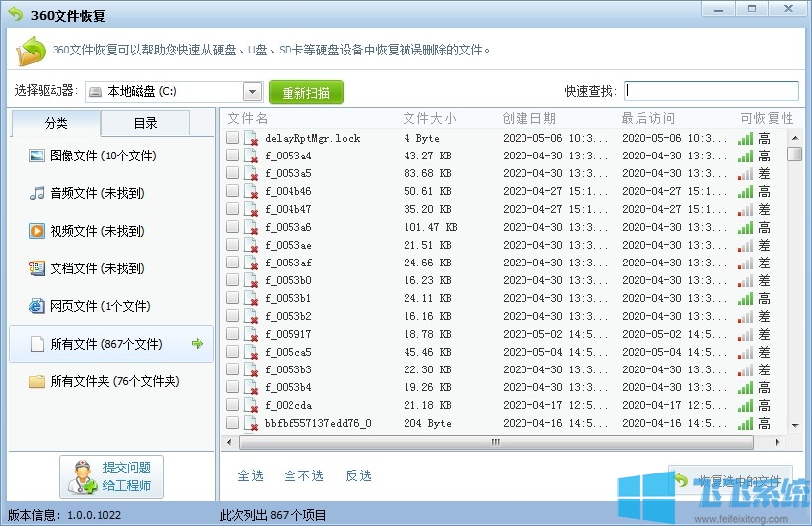
Task: Select the 所有文件 (867个文件) category
Action: (x=111, y=344)
